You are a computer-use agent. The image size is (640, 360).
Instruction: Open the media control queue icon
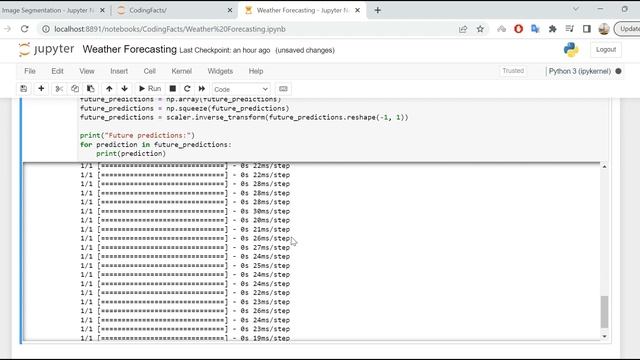pos(570,29)
